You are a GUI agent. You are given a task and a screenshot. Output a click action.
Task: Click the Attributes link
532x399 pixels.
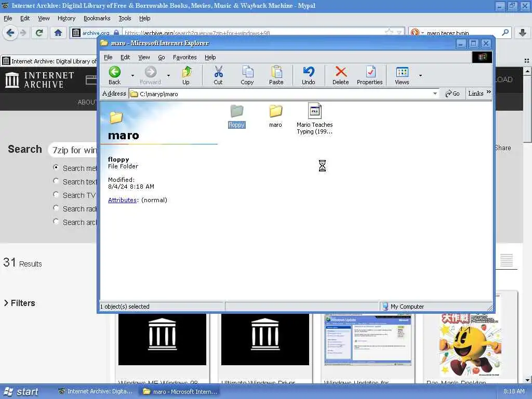click(122, 200)
